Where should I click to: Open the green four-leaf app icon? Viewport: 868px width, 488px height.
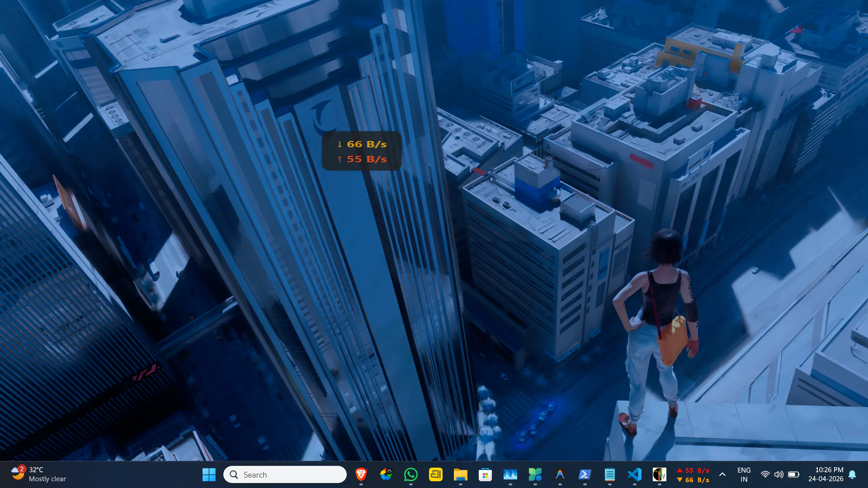pos(535,474)
